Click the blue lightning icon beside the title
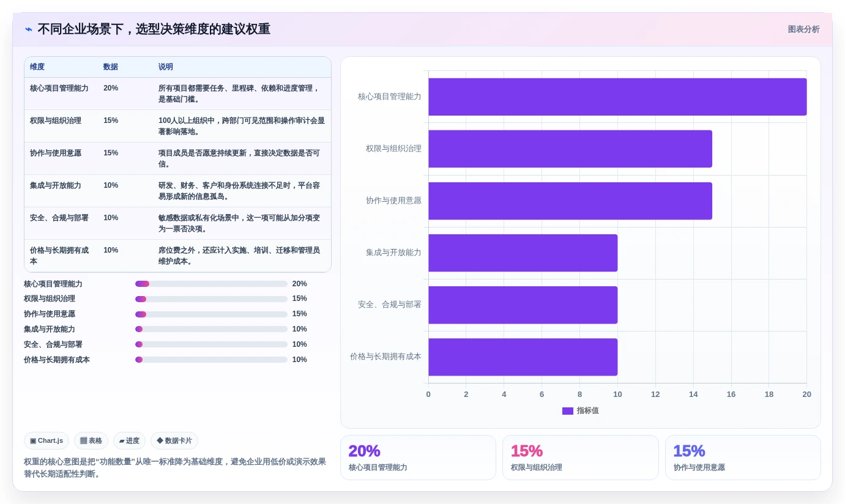Screen dimensions: 845x504 (x=29, y=29)
